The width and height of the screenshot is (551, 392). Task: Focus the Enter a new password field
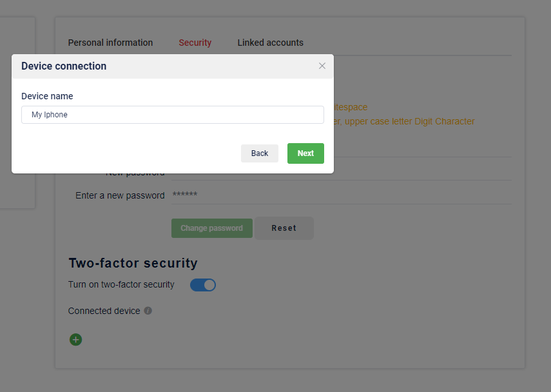coord(342,195)
